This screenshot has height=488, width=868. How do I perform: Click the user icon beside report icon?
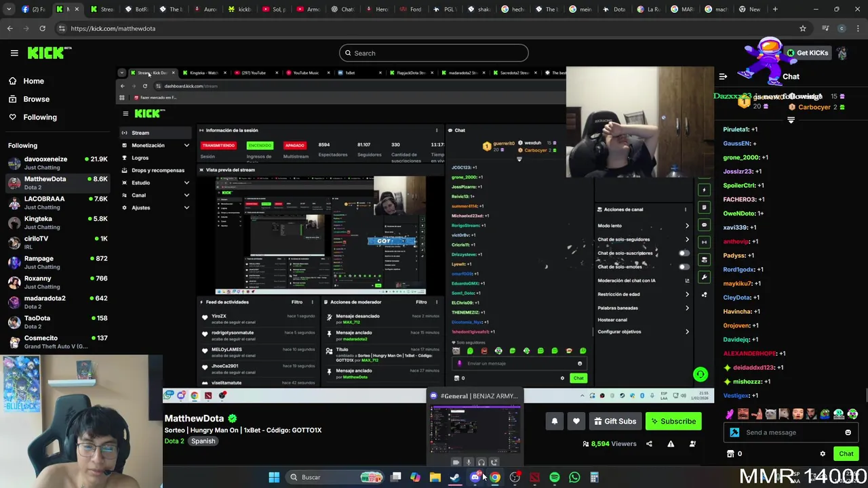click(692, 444)
